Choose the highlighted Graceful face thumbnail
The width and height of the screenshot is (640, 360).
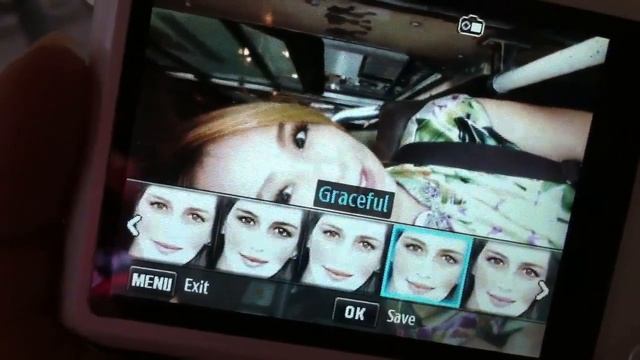pos(426,266)
